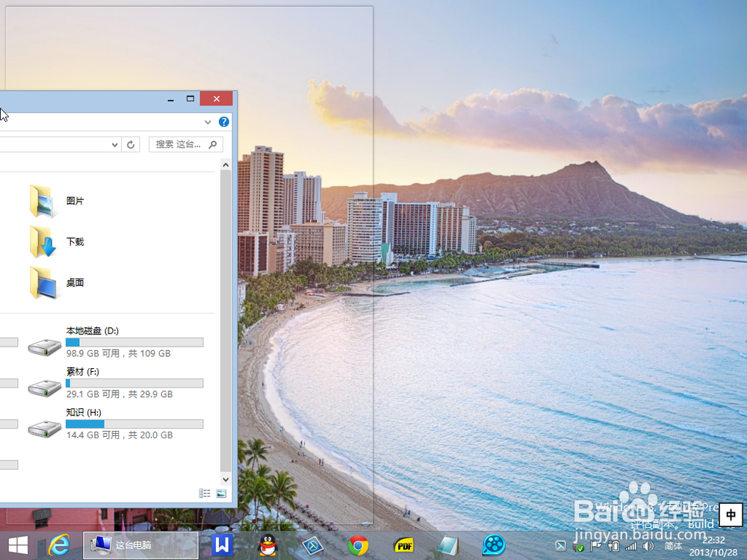The image size is (747, 560).
Task: Open the 下载 folder
Action: point(75,242)
